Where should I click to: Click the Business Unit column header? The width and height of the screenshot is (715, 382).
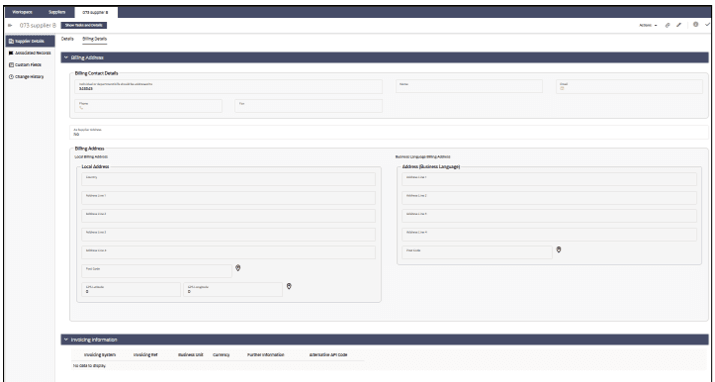tap(191, 355)
